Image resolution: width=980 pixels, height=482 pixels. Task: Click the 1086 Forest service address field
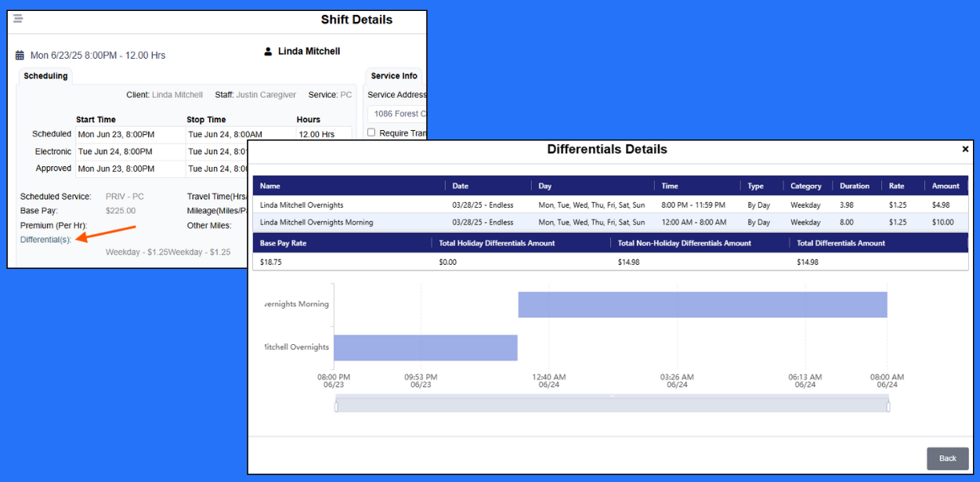398,113
